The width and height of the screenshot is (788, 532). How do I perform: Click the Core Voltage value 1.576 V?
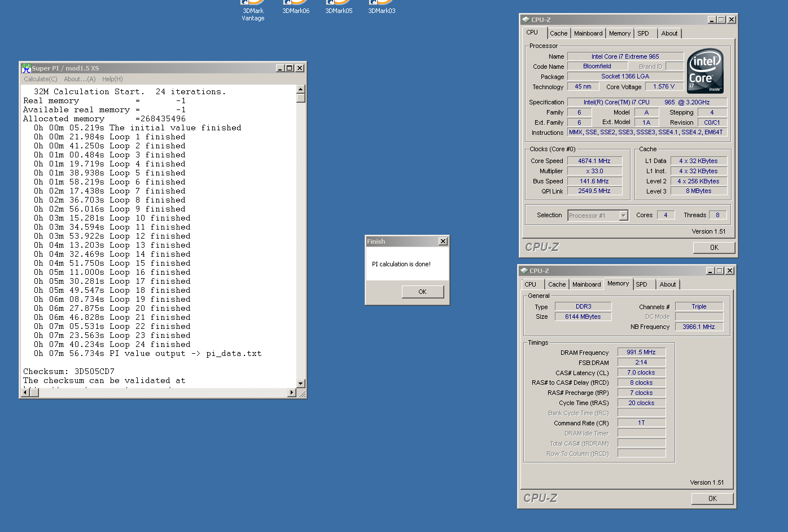click(664, 86)
